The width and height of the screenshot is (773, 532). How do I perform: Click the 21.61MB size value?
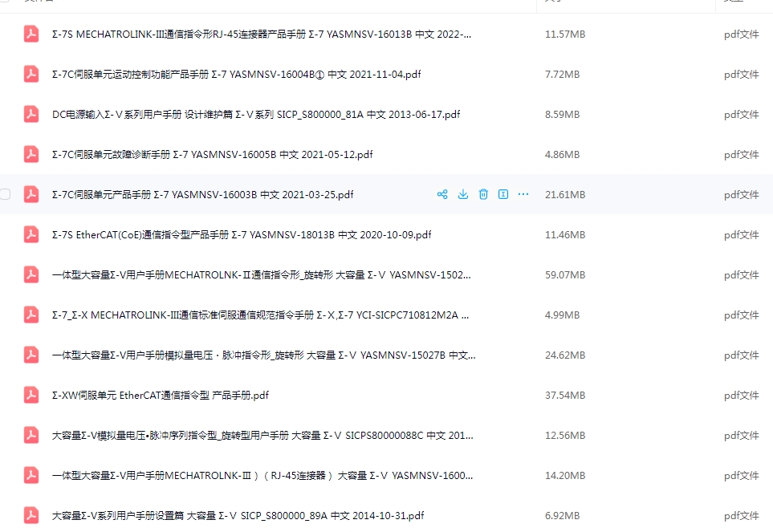(x=565, y=194)
